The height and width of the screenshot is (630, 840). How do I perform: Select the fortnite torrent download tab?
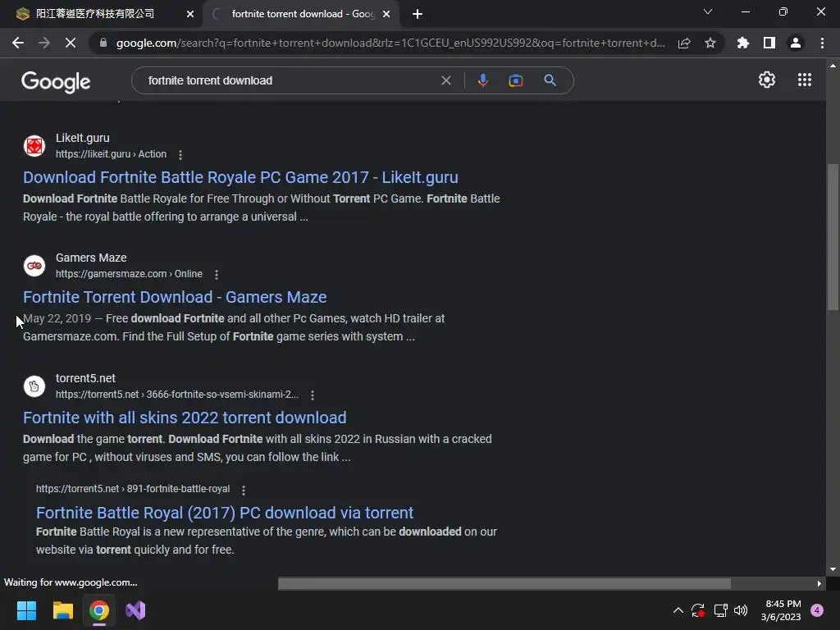(304, 14)
